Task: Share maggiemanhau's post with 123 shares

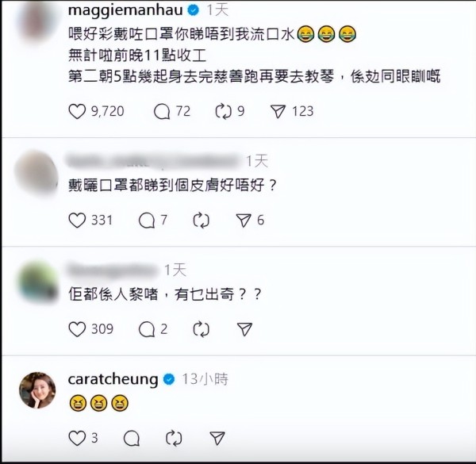Action: [x=278, y=111]
